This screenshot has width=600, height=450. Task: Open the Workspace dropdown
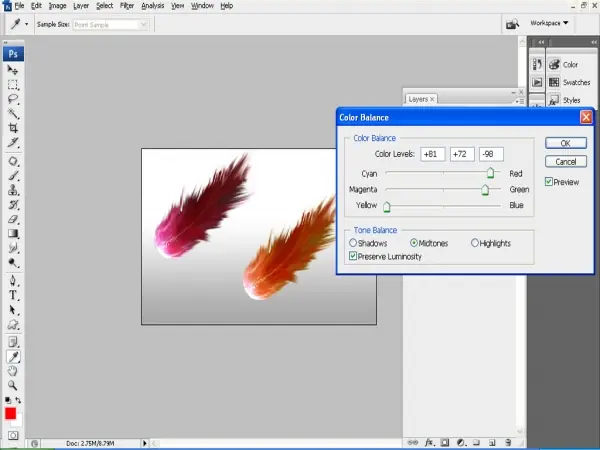[x=549, y=23]
